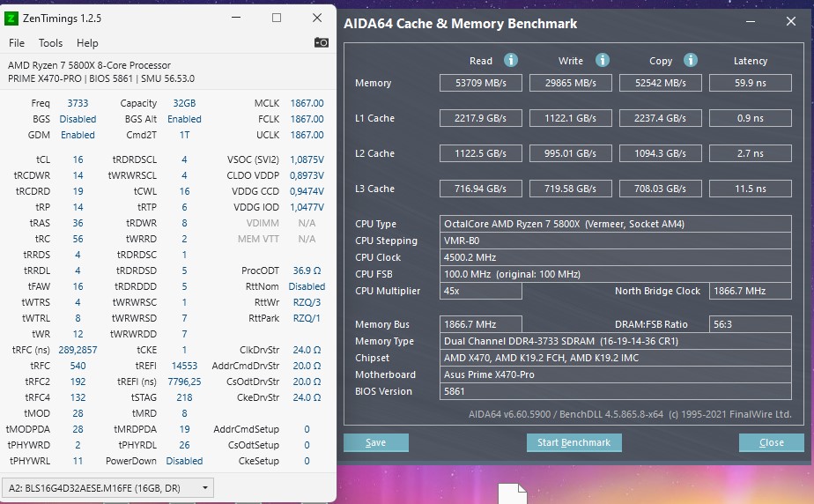Click the Capacity value 32GB
This screenshot has width=814, height=504.
(184, 103)
